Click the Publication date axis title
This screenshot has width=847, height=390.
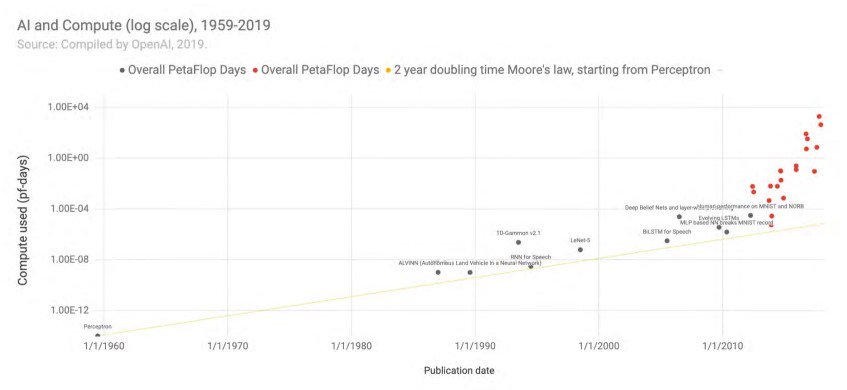click(x=459, y=371)
